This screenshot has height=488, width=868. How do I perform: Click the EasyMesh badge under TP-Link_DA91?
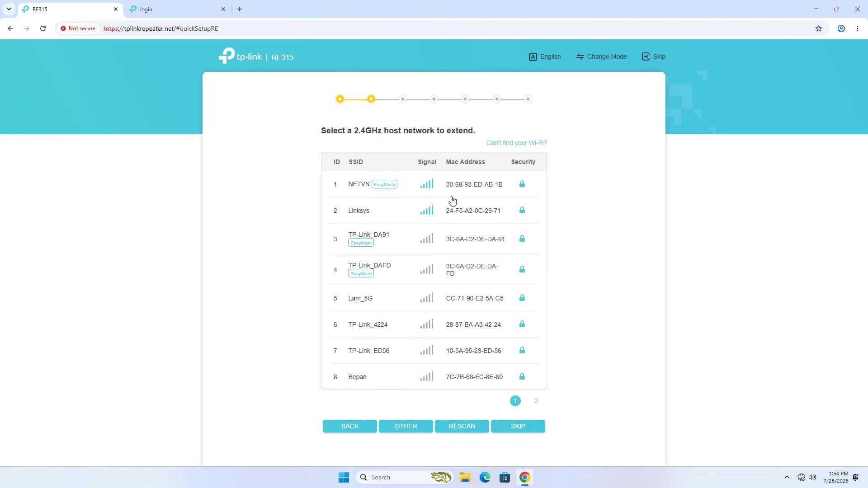[x=361, y=243]
